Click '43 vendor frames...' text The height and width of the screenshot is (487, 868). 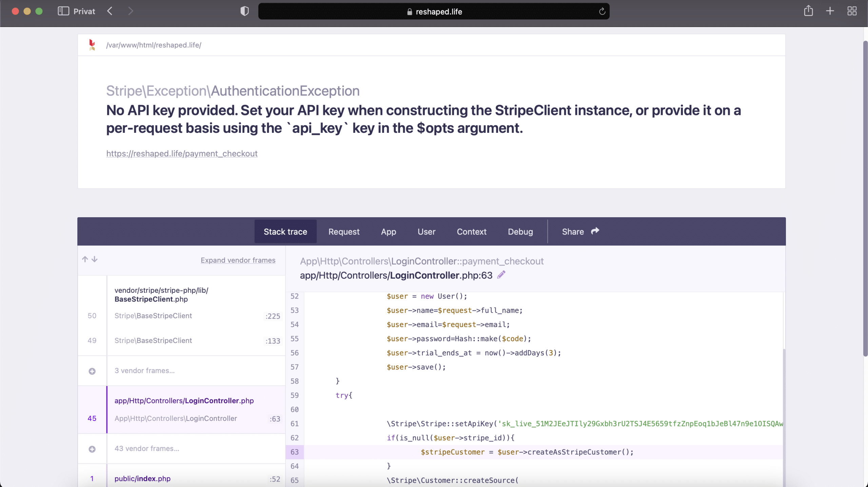click(147, 448)
